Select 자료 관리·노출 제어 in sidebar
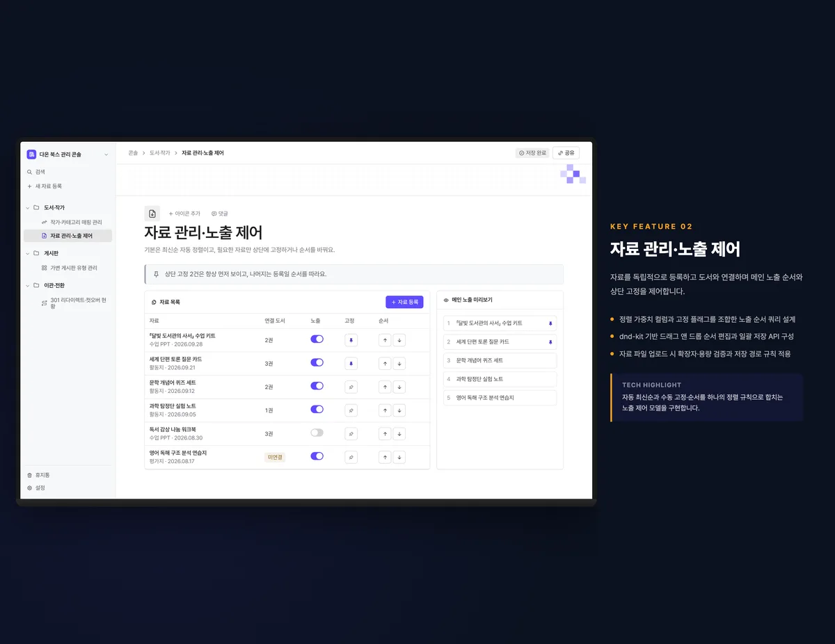The height and width of the screenshot is (644, 835). tap(67, 236)
